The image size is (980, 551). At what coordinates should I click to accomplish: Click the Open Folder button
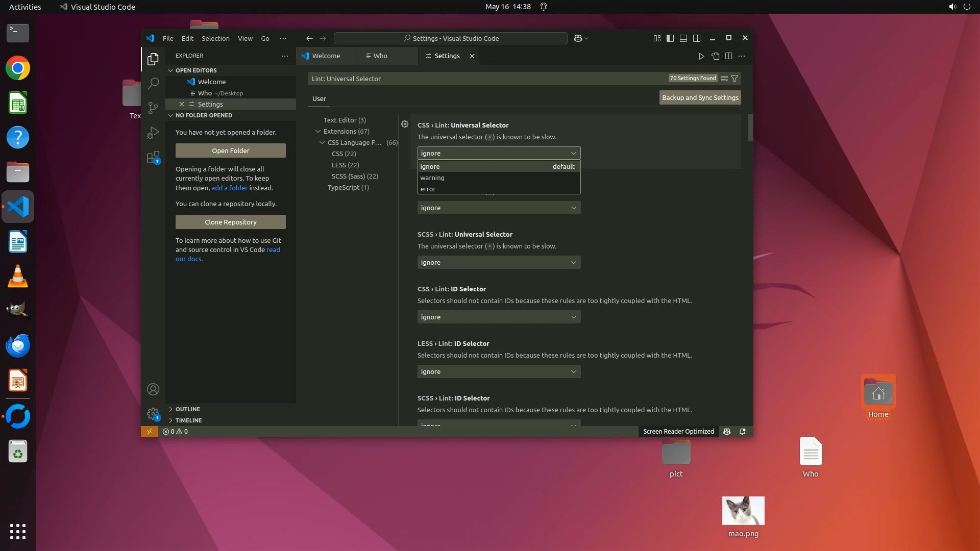[230, 151]
